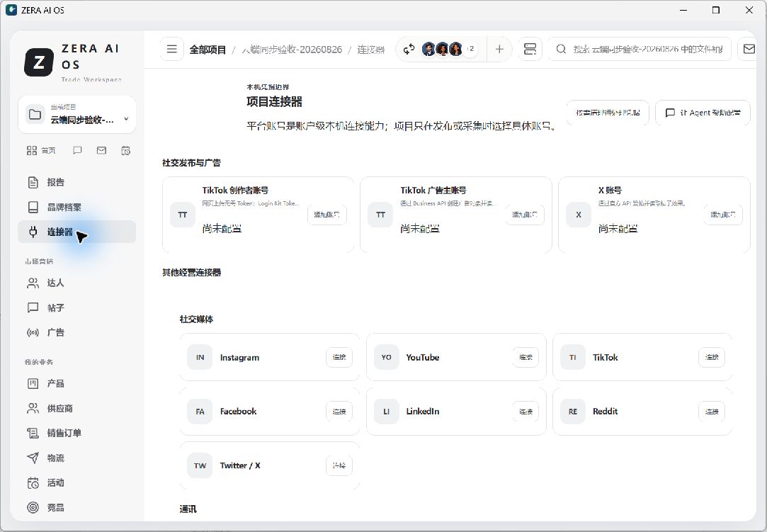Connect LinkedIn

(x=525, y=412)
